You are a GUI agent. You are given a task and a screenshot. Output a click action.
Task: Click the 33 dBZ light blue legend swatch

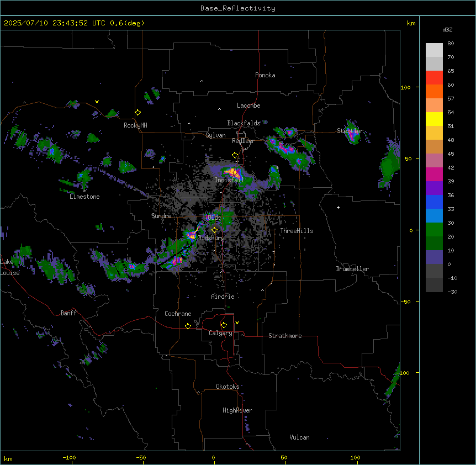[434, 216]
